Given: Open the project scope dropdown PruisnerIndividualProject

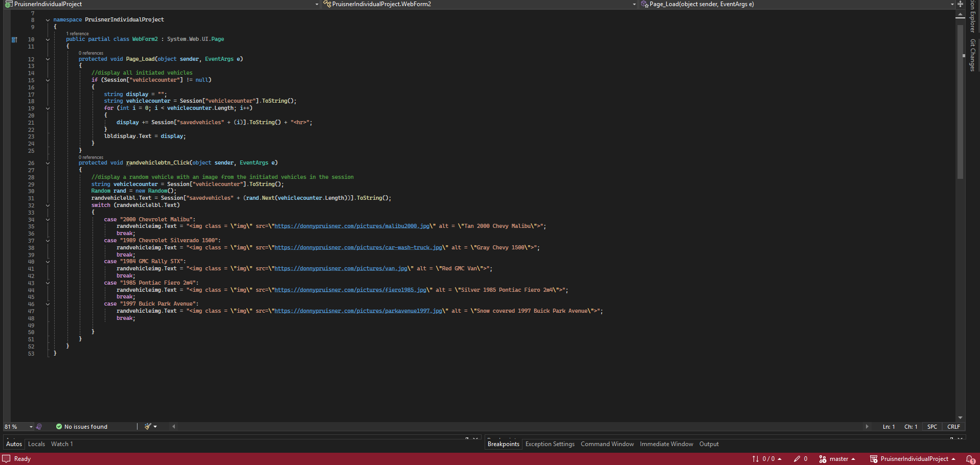Looking at the screenshot, I should pos(162,4).
